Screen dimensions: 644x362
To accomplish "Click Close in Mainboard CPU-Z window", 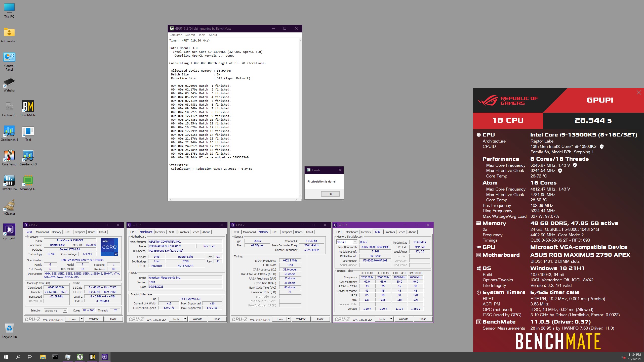I will click(217, 319).
